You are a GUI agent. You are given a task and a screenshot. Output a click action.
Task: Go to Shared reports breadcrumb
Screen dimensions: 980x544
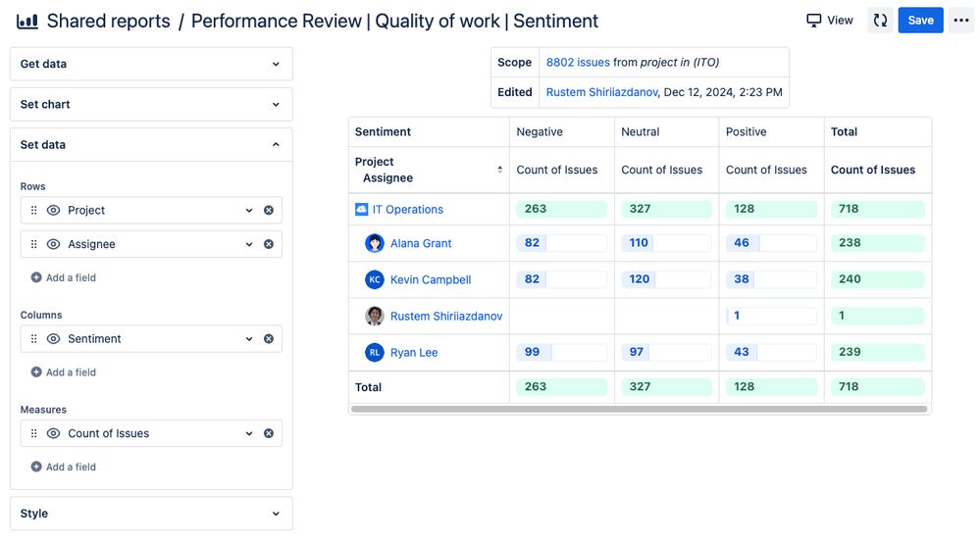108,22
